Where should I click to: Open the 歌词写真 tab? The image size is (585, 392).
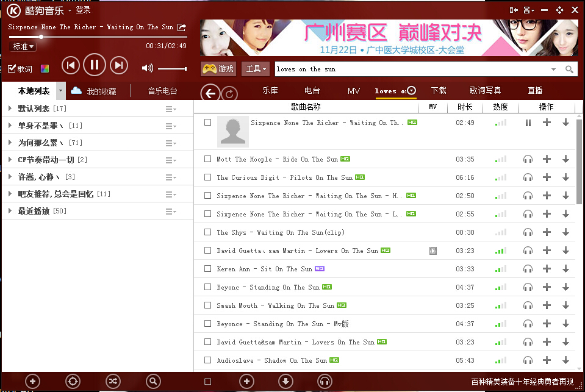point(485,91)
